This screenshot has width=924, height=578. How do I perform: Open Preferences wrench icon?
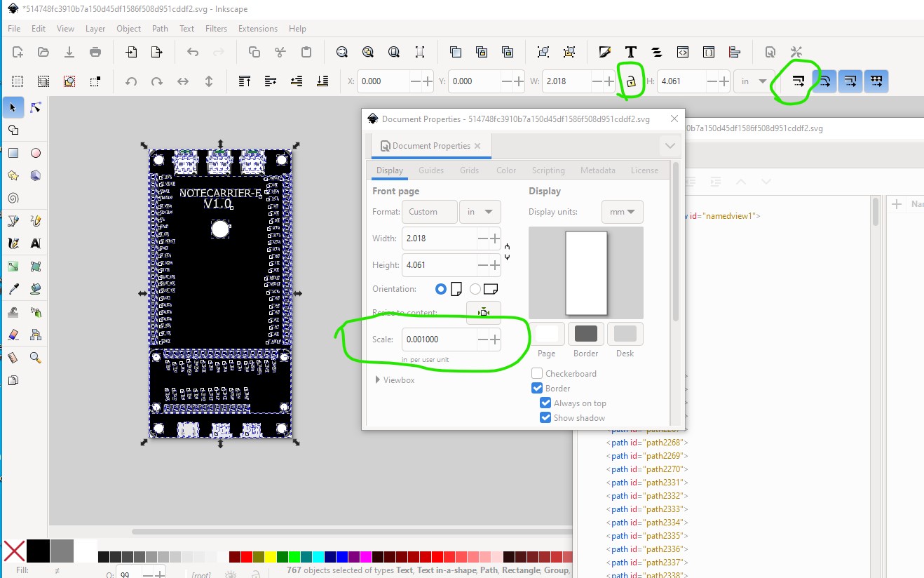click(796, 52)
